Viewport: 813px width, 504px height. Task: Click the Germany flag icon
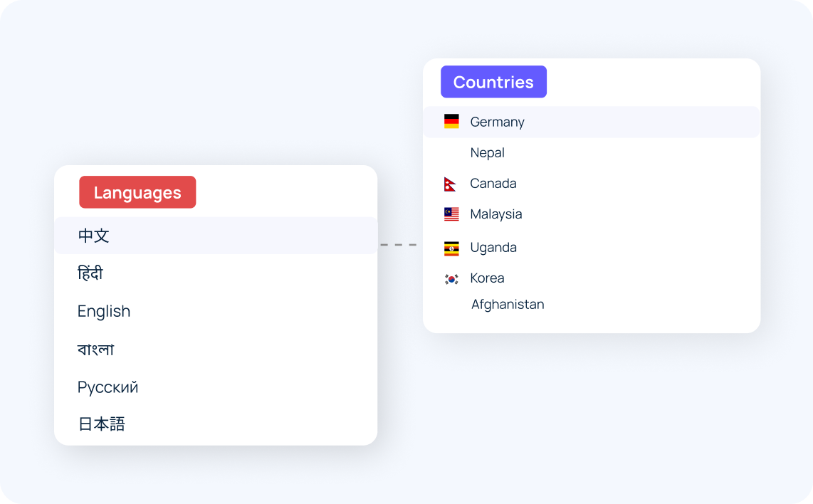[x=451, y=121]
